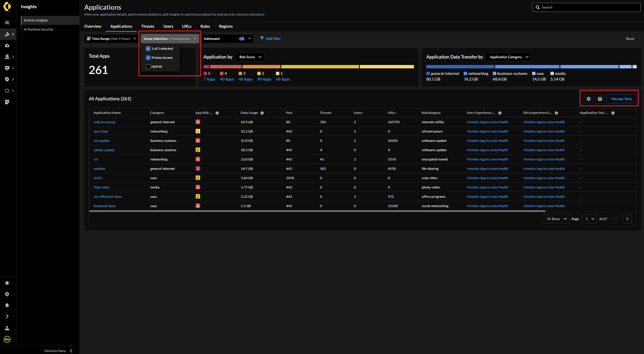The image size is (644, 354).
Task: Expand the Risk Score dropdown
Action: pos(249,57)
